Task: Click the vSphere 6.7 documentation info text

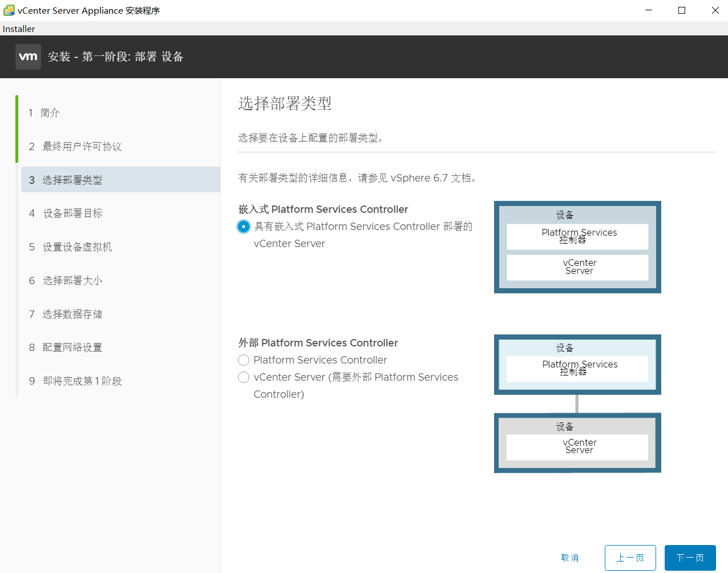Action: [357, 178]
